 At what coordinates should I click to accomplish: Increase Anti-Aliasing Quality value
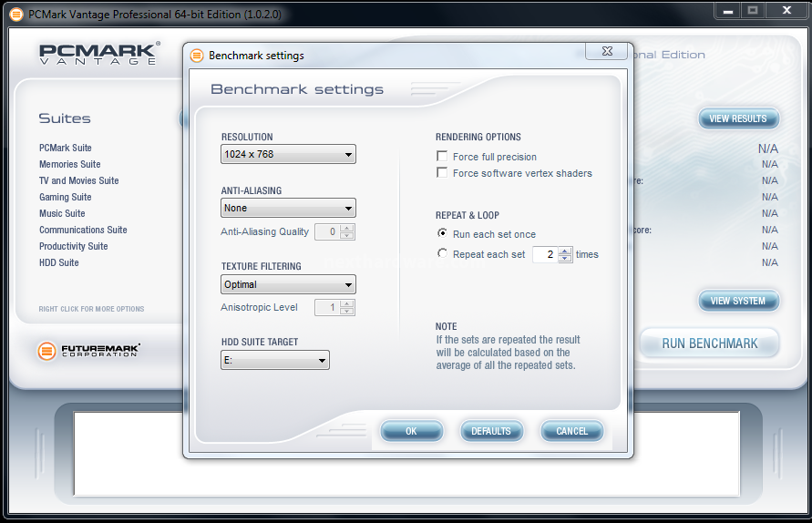[x=347, y=228]
